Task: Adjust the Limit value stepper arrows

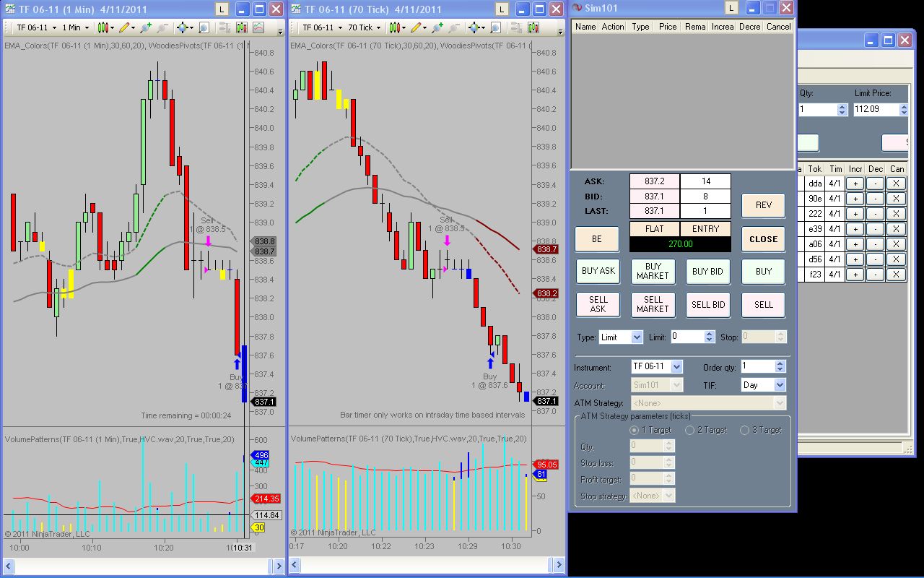Action: point(710,337)
